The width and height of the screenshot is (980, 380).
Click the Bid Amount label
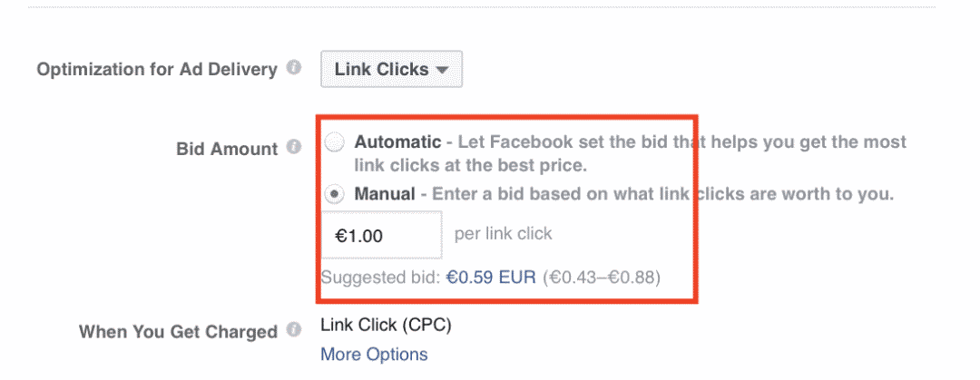tap(227, 150)
